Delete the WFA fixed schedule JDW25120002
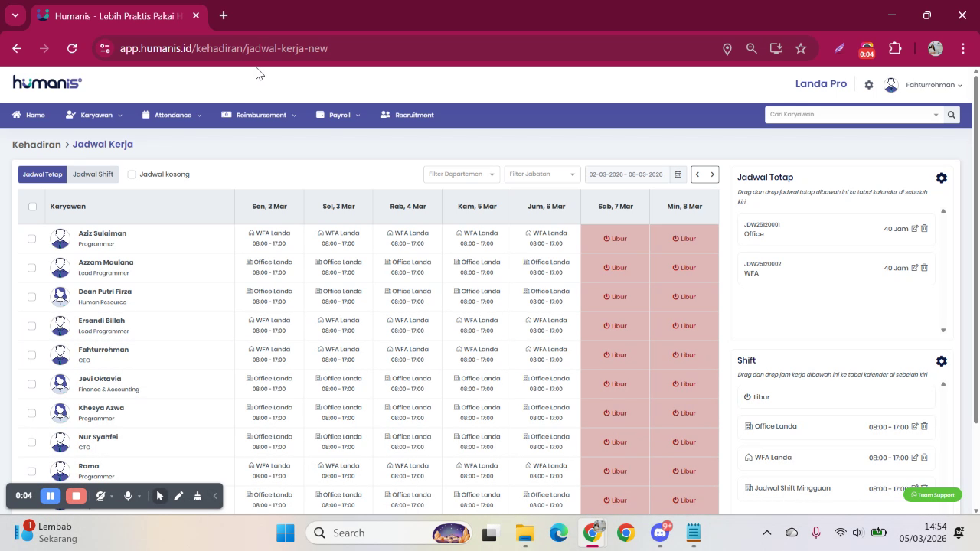 (x=925, y=268)
